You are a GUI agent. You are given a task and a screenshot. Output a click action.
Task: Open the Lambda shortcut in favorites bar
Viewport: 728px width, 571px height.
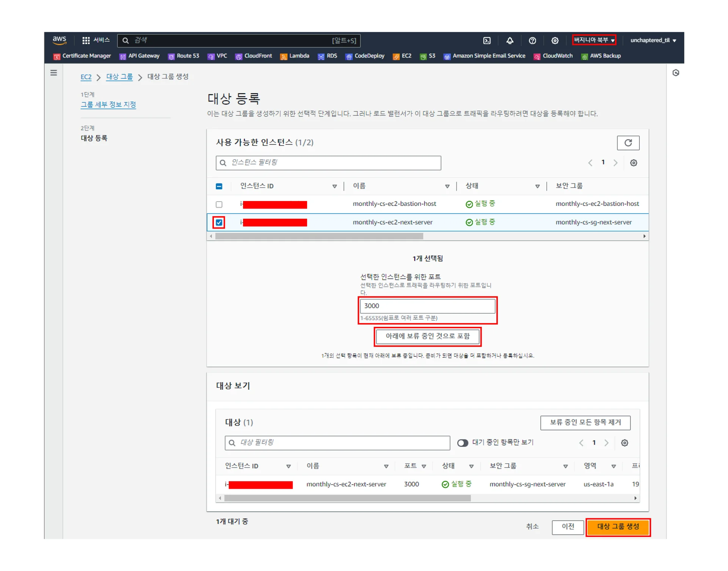point(295,56)
